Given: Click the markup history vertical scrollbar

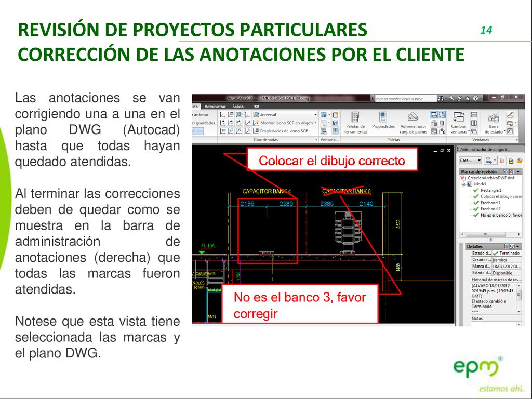Looking at the screenshot, I should point(519,299).
